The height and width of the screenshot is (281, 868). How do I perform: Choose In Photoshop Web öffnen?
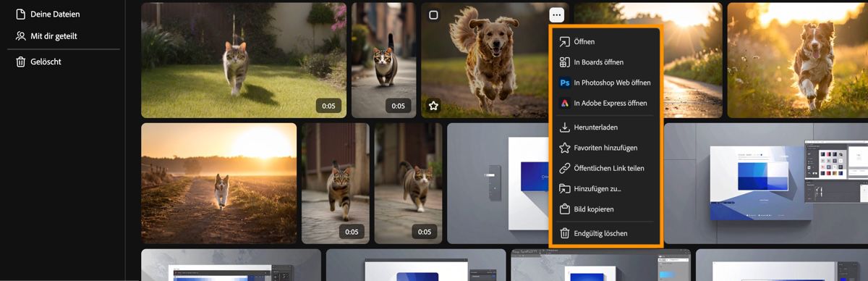(x=606, y=83)
